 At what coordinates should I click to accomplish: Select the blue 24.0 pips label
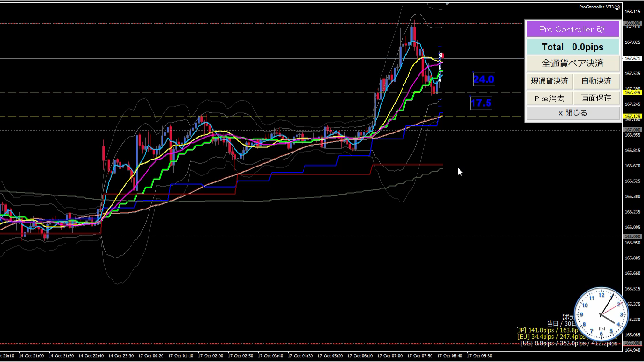tap(484, 80)
